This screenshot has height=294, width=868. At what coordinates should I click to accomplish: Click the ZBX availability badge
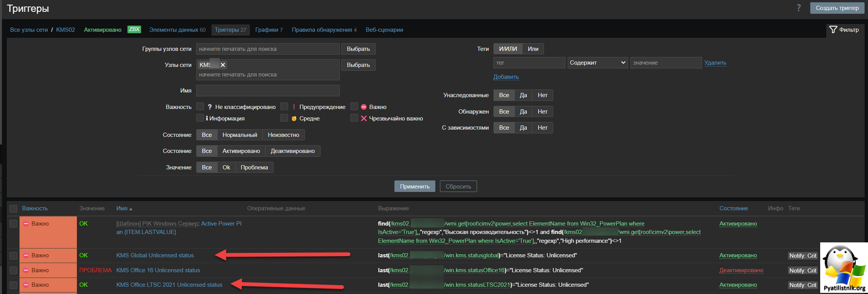(x=134, y=29)
